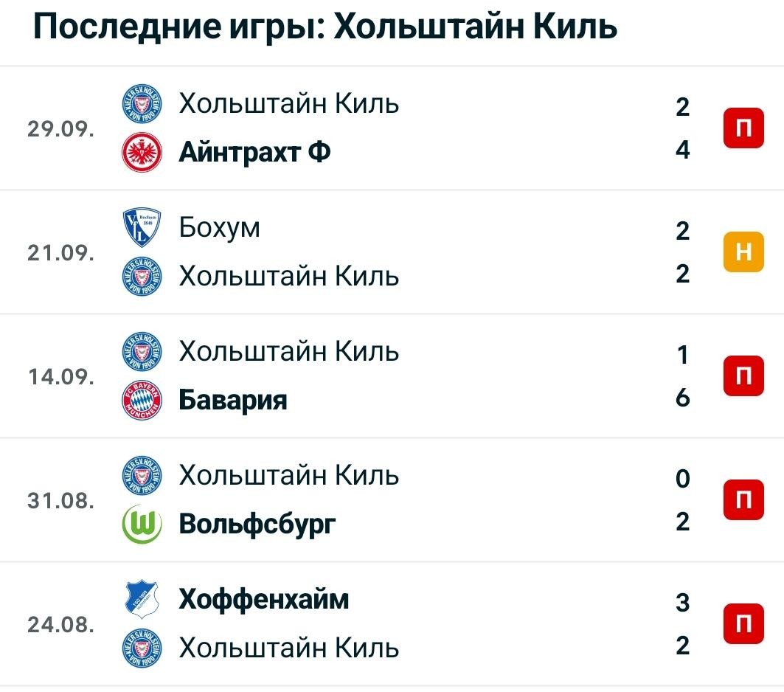Open the Хоффенхайм team name
The width and height of the screenshot is (784, 692).
click(263, 599)
